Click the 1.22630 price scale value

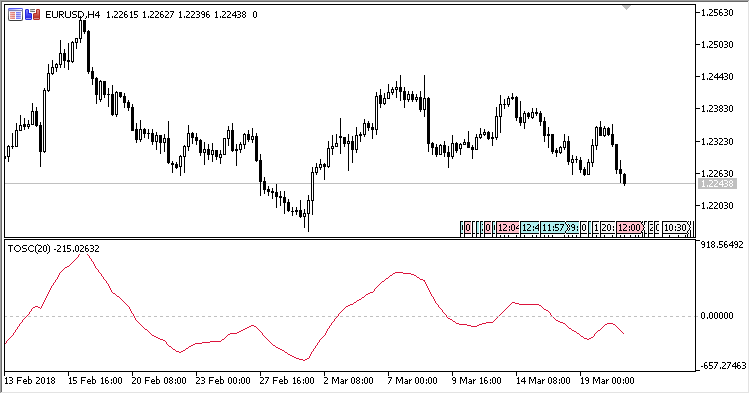(717, 173)
